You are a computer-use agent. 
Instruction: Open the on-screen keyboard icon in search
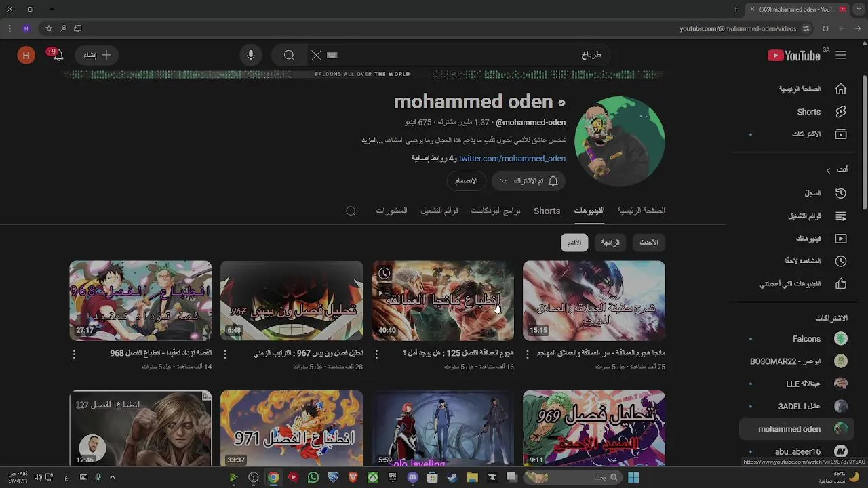click(332, 56)
